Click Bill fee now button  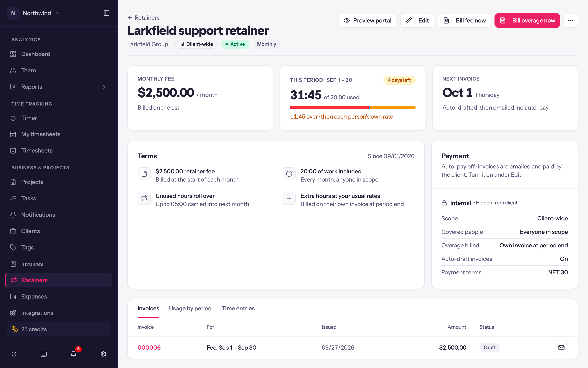pyautogui.click(x=464, y=20)
